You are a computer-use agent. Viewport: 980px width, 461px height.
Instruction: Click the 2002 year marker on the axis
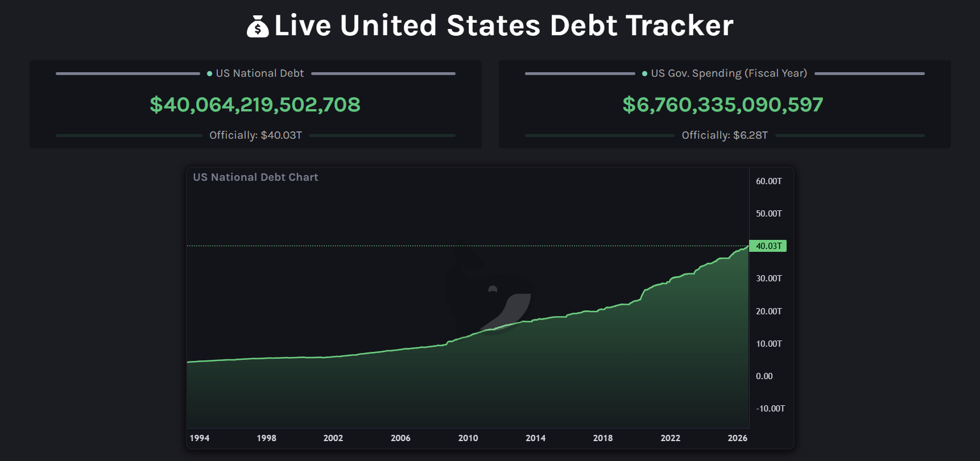[333, 438]
